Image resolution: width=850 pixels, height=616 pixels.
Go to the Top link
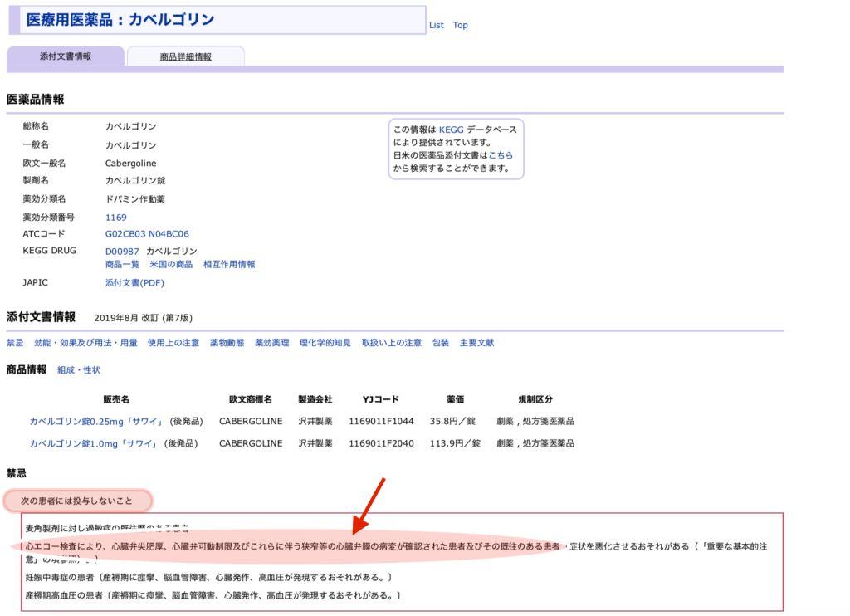pos(460,25)
